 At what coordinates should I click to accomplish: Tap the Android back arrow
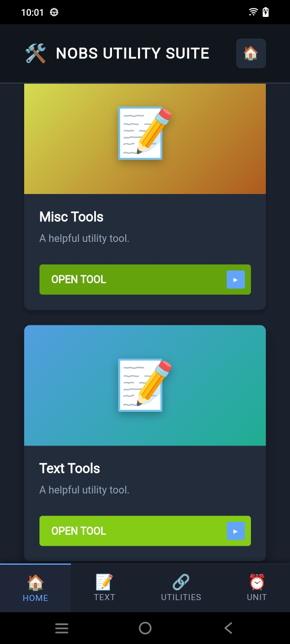click(228, 628)
